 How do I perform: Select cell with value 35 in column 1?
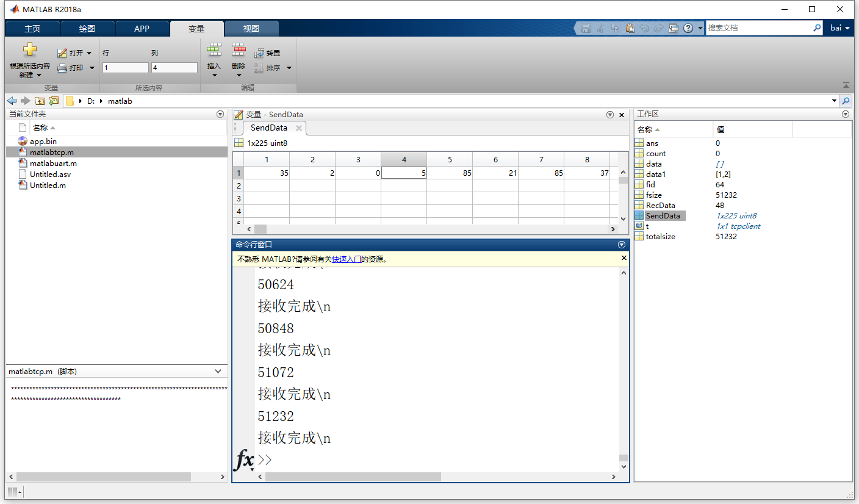pyautogui.click(x=267, y=173)
